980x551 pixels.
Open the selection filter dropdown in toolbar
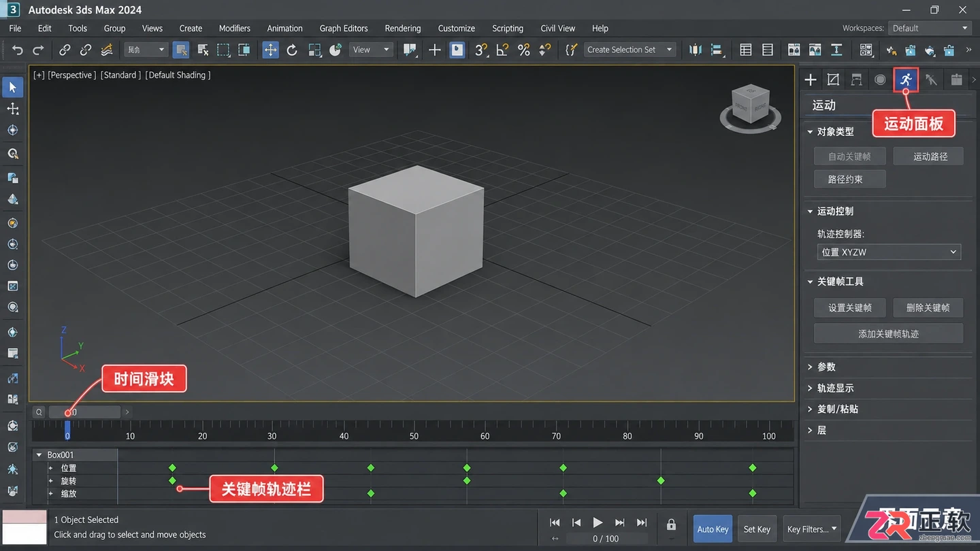(146, 50)
